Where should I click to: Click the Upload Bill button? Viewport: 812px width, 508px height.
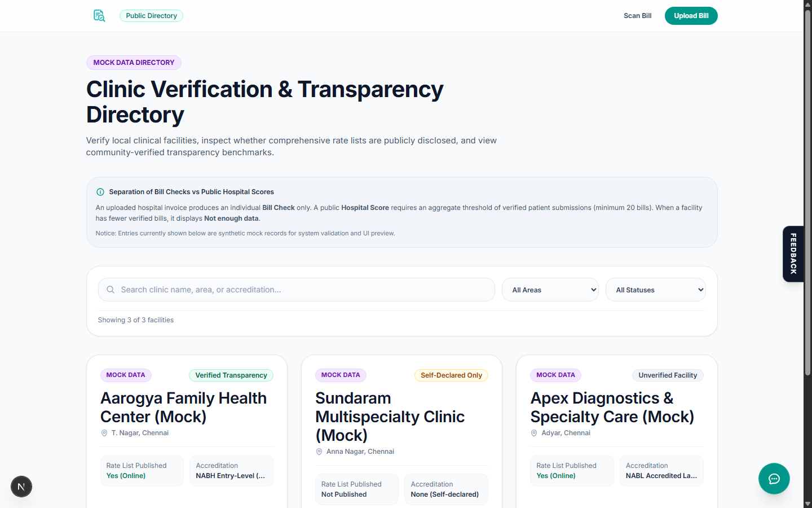691,16
